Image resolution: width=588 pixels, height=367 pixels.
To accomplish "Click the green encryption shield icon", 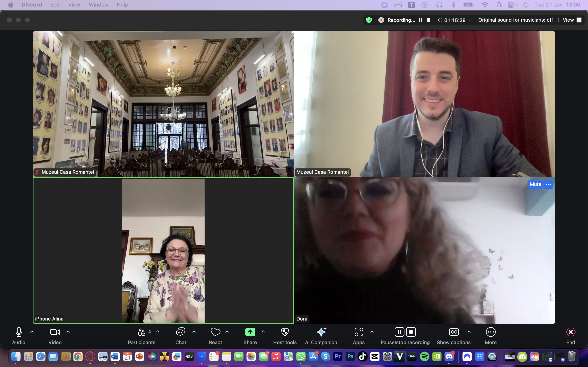I will point(369,20).
